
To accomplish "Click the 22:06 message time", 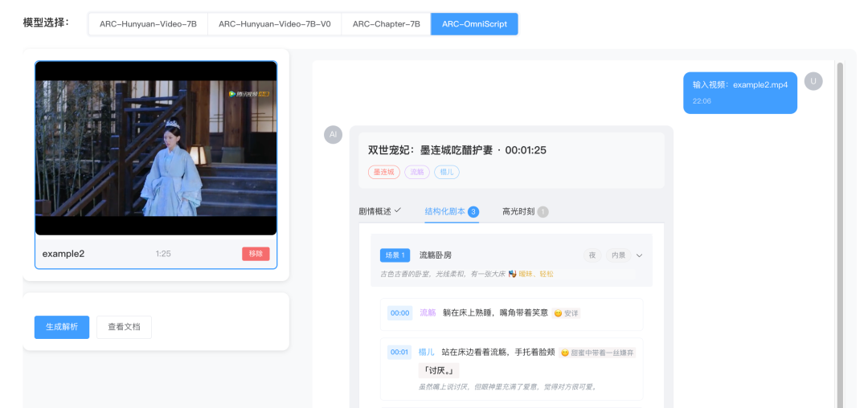I will tap(702, 101).
